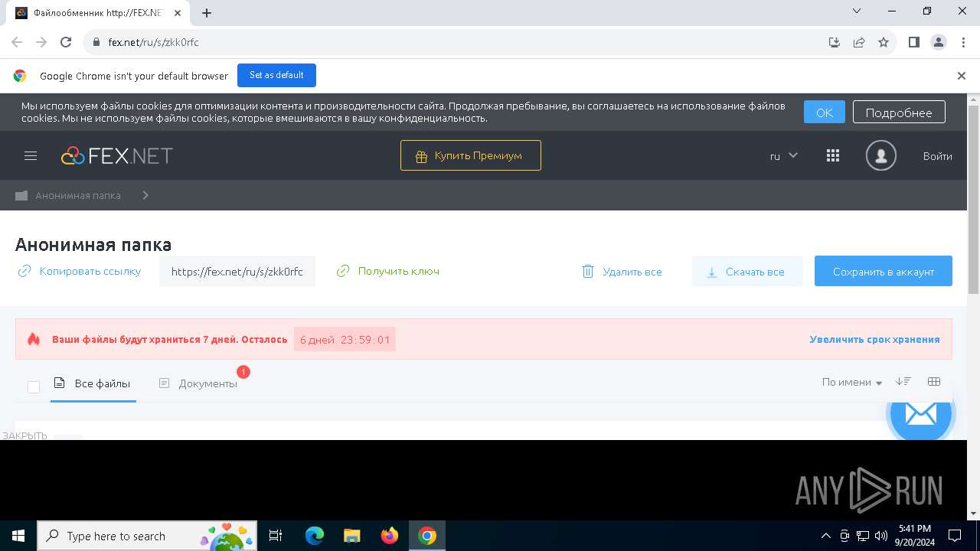
Task: Open the notification center icon
Action: (955, 536)
